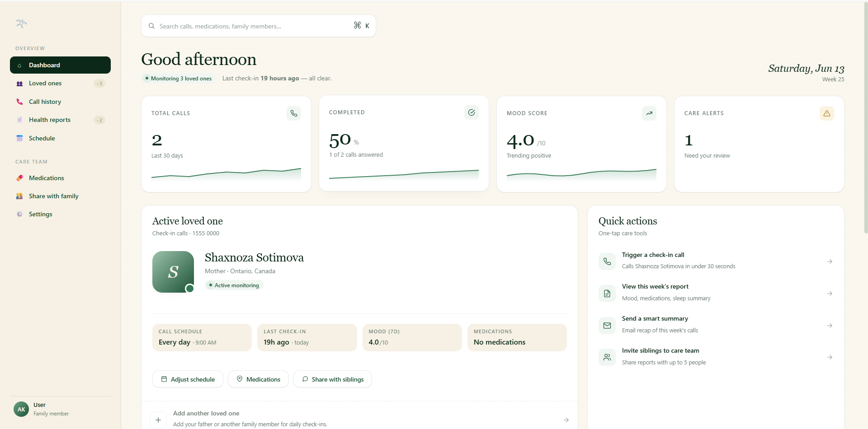Click the phone icon beside Trigger a check-in call
This screenshot has height=429, width=868.
click(607, 261)
